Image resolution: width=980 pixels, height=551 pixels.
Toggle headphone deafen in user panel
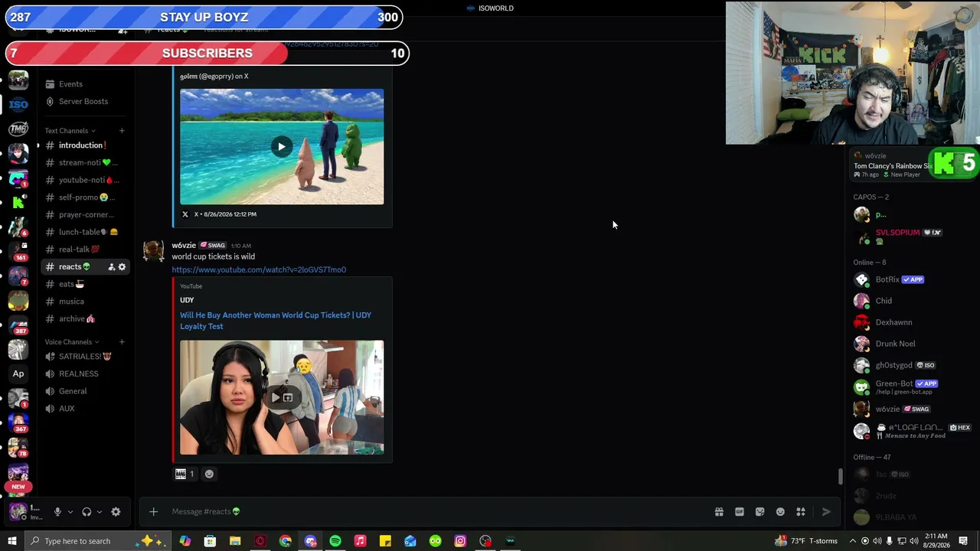87,512
